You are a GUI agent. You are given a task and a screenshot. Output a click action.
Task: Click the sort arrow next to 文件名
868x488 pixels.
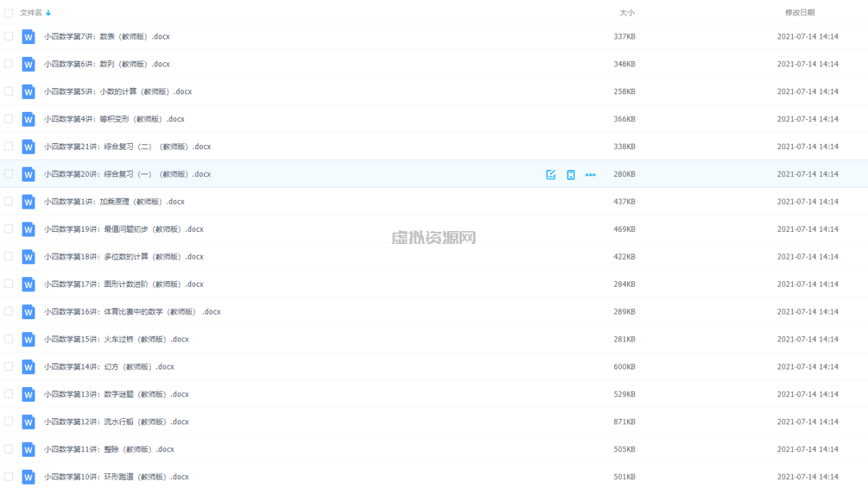(x=48, y=13)
